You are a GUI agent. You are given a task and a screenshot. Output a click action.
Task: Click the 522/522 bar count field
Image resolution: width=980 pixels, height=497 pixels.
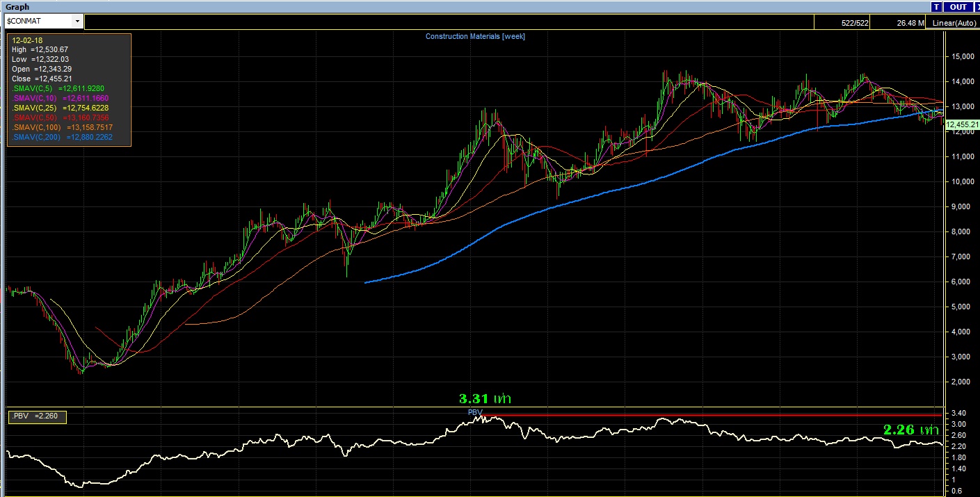click(x=856, y=23)
